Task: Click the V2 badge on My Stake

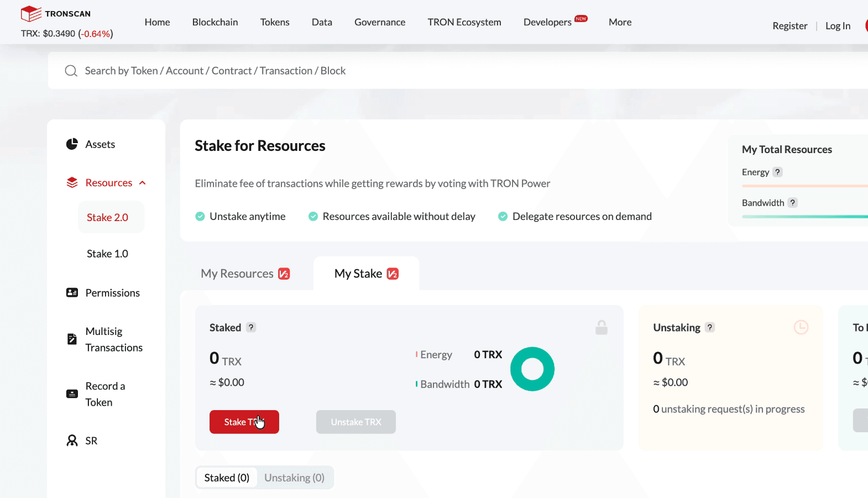Action: 393,274
